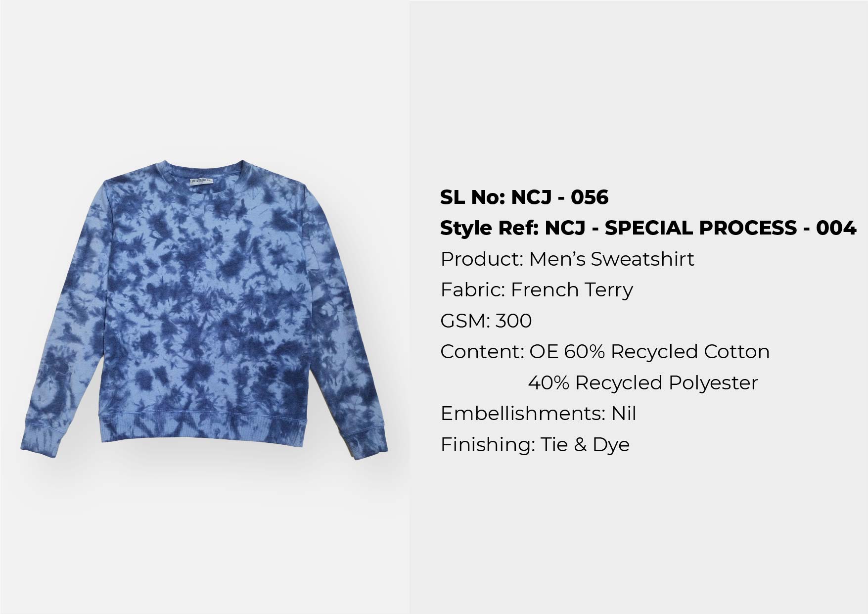Viewport: 868px width, 614px height.
Task: Click the word 'Terry' in fabric line
Action: coord(602,290)
